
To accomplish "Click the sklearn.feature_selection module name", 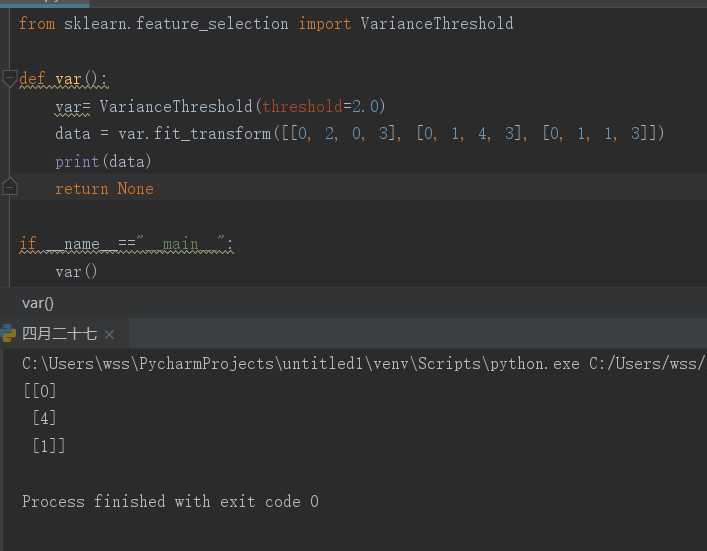I will (176, 23).
